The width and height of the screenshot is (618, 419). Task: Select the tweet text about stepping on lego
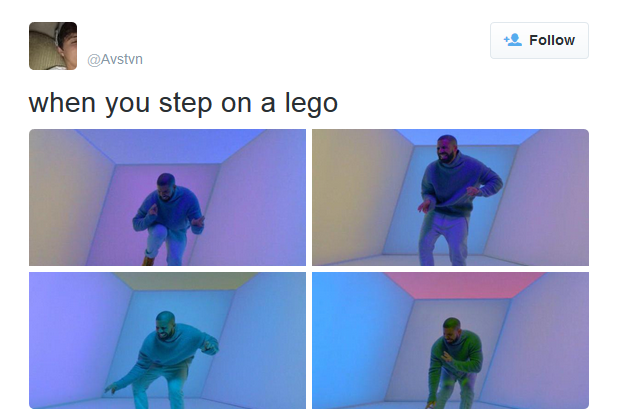(183, 103)
